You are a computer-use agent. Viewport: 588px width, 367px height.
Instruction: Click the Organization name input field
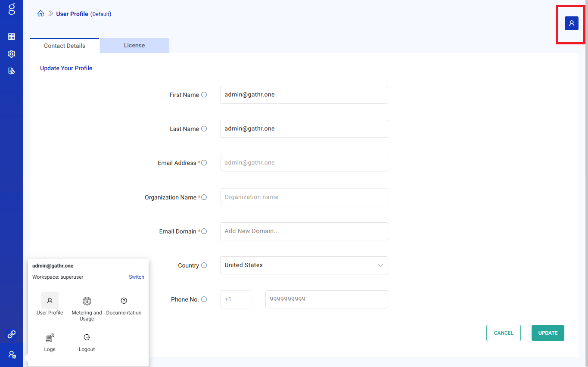coord(304,197)
